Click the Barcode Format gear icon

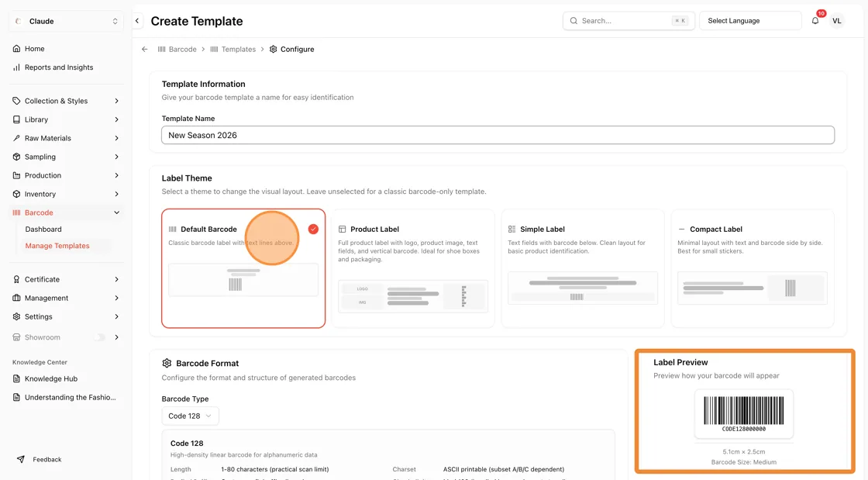pos(167,363)
